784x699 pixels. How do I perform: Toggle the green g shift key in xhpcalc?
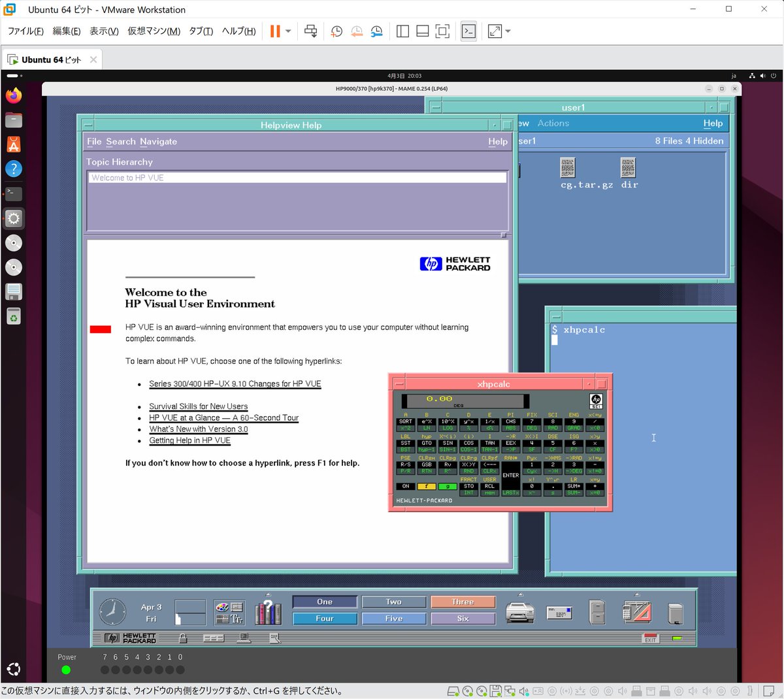(448, 486)
